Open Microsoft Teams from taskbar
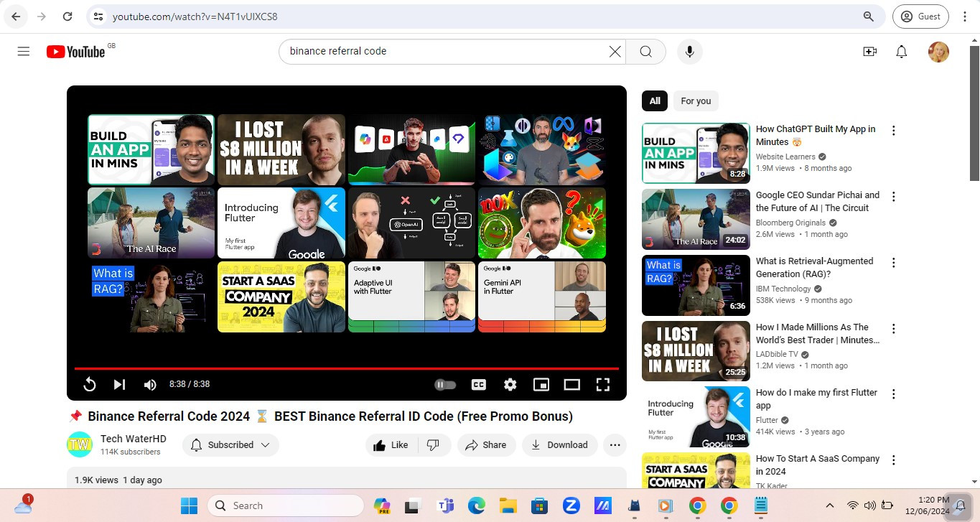980x522 pixels. coord(445,505)
